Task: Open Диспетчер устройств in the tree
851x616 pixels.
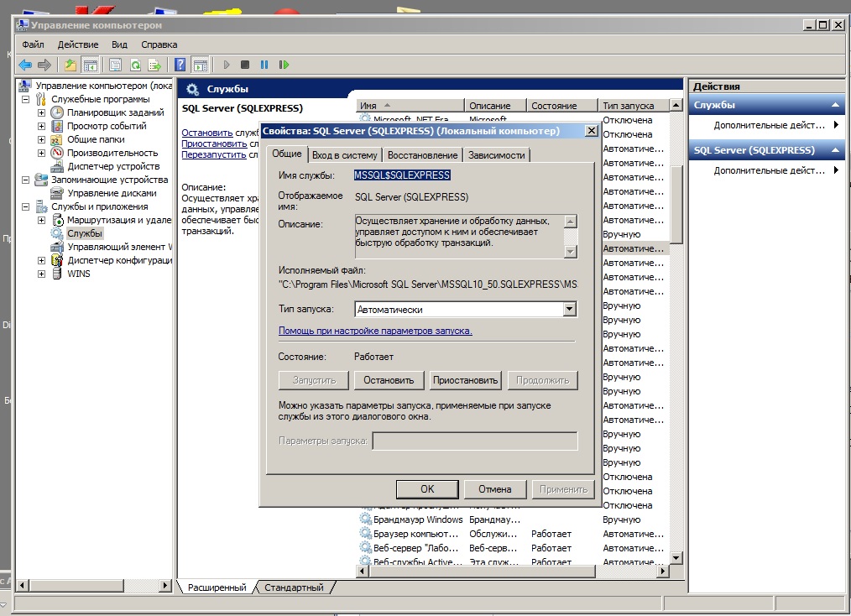Action: click(113, 166)
